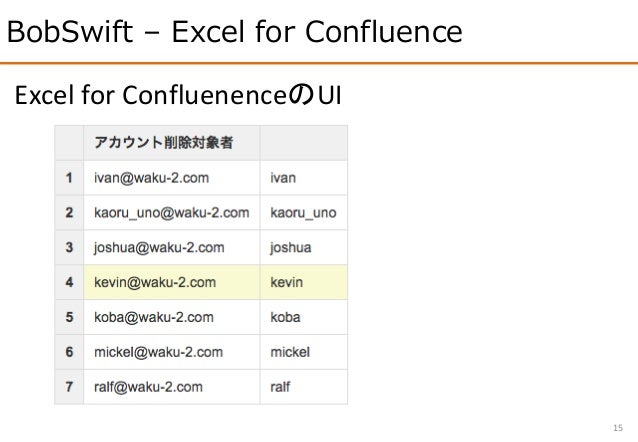
Task: Click the empty second column header
Action: (x=304, y=143)
